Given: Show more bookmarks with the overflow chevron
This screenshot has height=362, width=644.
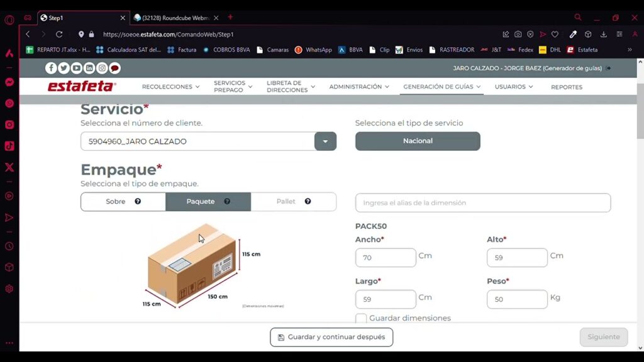Looking at the screenshot, I should (x=630, y=50).
